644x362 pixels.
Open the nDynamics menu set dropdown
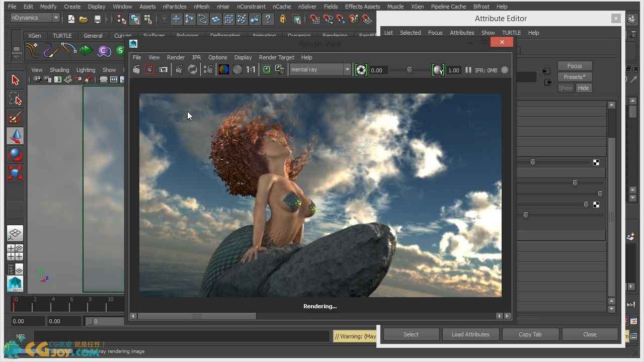coord(35,18)
